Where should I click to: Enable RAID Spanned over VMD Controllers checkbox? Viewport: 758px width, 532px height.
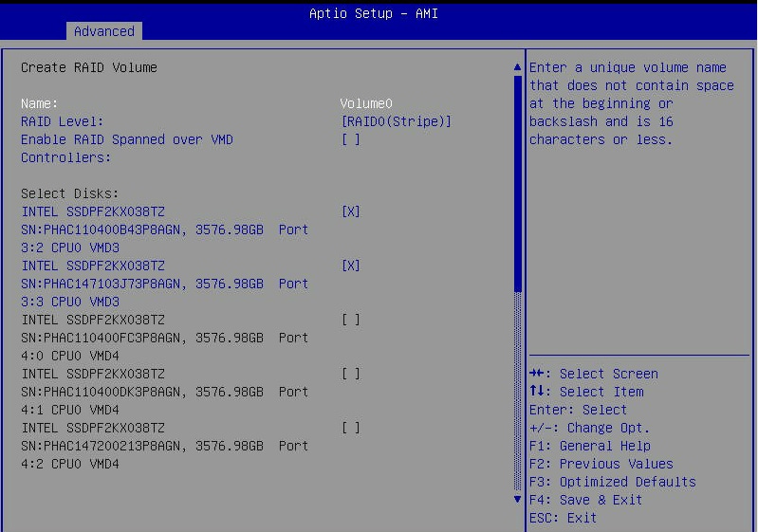tap(350, 139)
